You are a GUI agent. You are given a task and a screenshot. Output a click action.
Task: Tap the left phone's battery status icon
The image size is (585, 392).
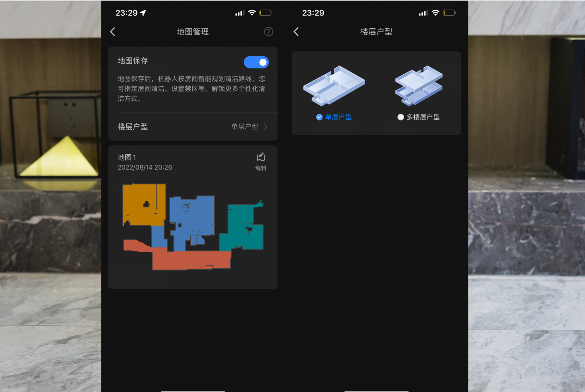(x=265, y=13)
